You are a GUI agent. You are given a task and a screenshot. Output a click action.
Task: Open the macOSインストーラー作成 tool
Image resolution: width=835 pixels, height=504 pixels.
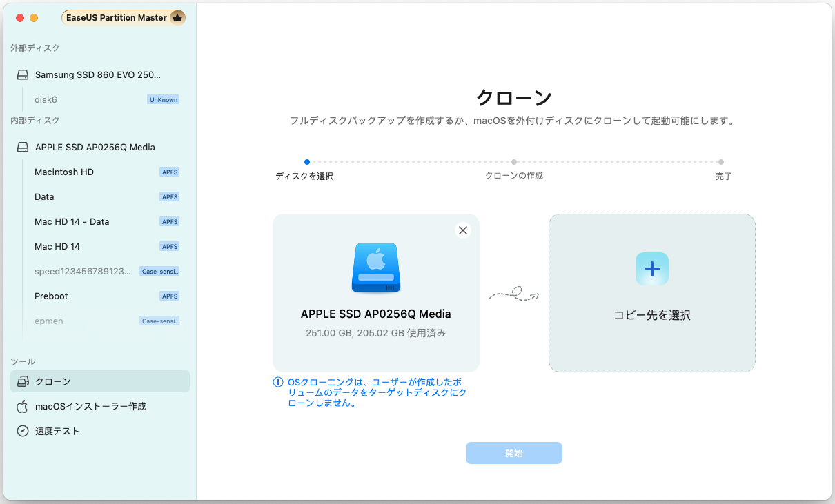pos(90,407)
